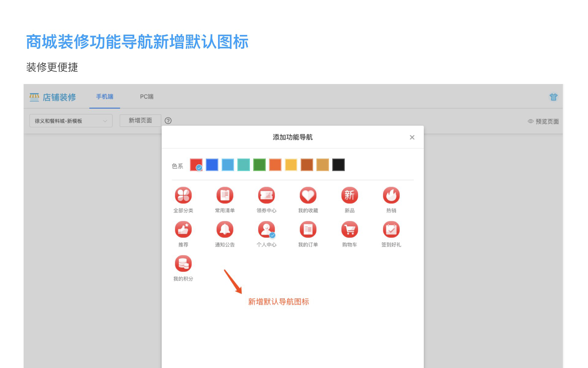The height and width of the screenshot is (368, 588).
Task: Select the 全部分类 navigation icon
Action: click(x=183, y=195)
